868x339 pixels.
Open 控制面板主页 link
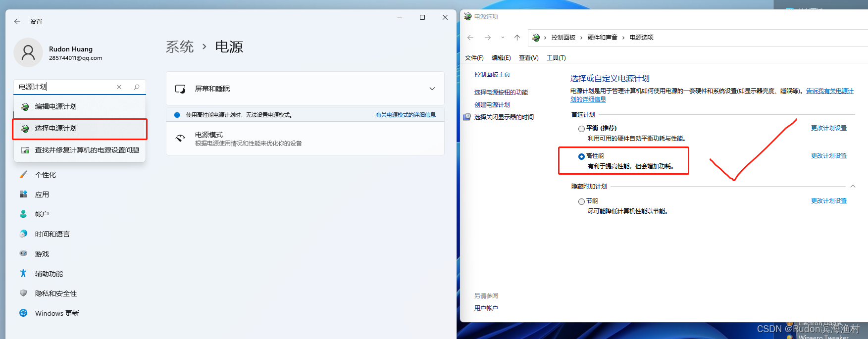coord(492,75)
